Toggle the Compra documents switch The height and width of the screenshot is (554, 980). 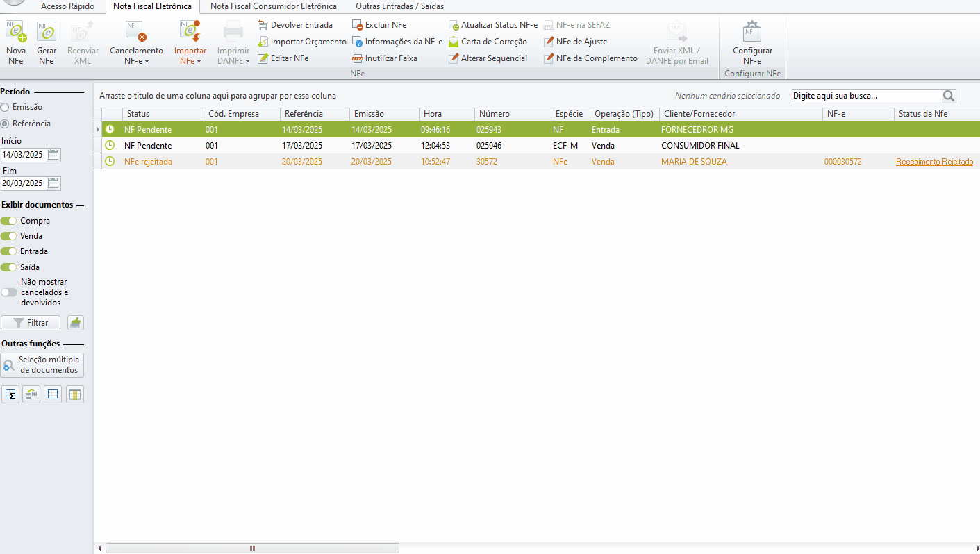click(x=8, y=221)
